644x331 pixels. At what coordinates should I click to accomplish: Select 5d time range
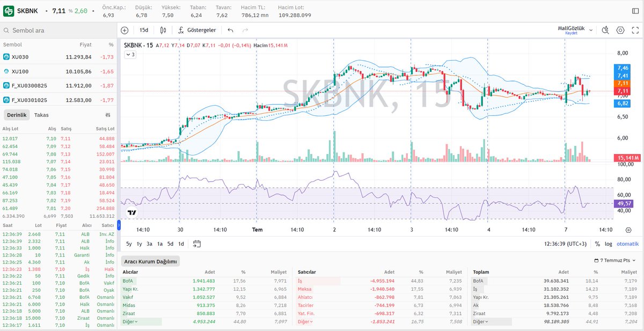point(170,244)
